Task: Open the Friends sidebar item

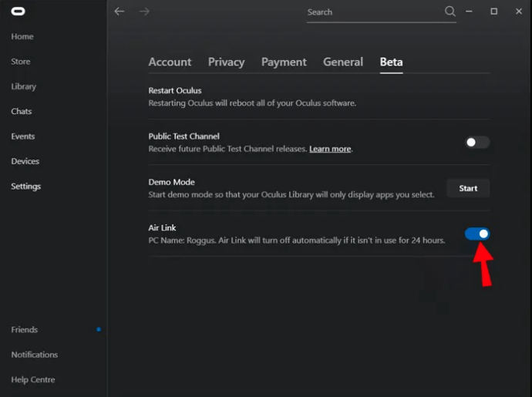Action: click(x=24, y=330)
